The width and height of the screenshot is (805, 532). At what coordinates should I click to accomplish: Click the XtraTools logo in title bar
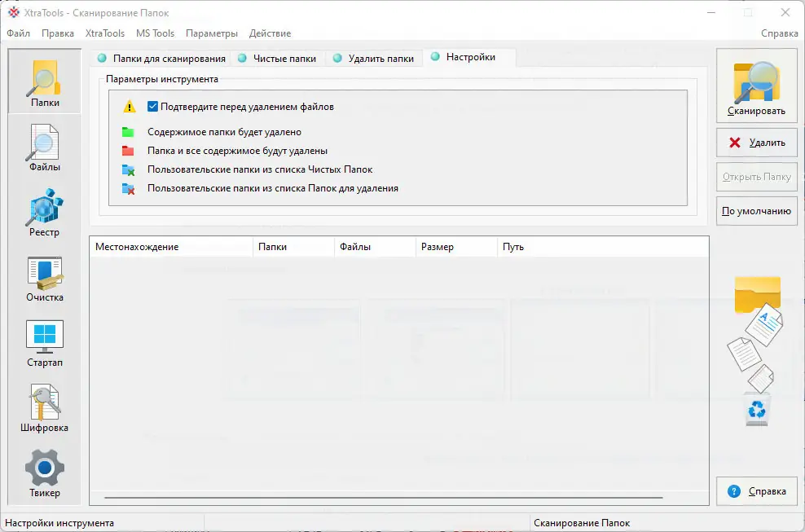14,13
